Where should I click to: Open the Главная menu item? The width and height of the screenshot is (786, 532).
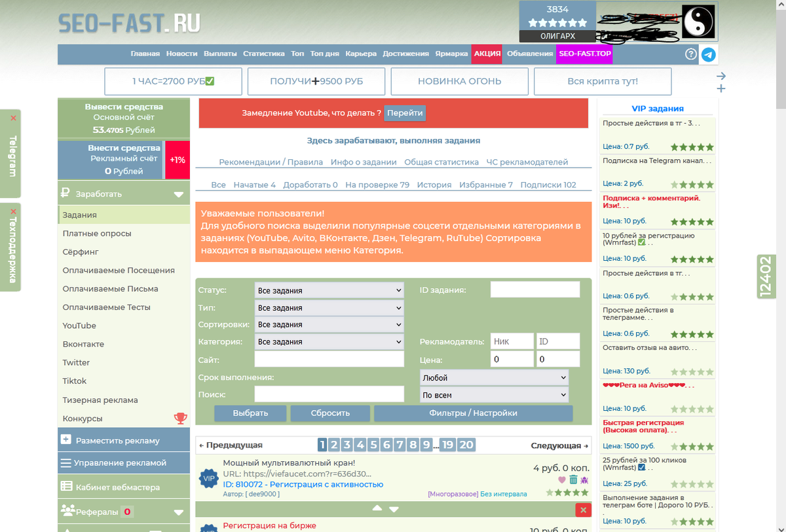[x=145, y=54]
